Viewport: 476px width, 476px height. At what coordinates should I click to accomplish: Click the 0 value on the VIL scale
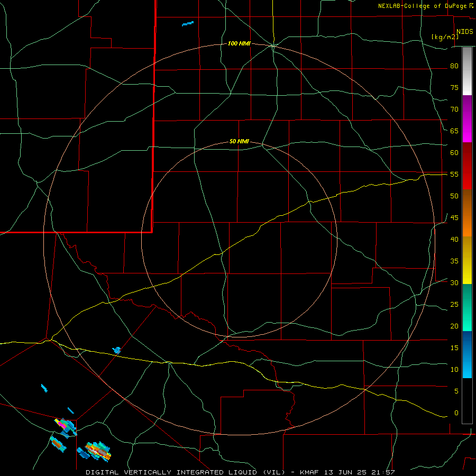[456, 413]
